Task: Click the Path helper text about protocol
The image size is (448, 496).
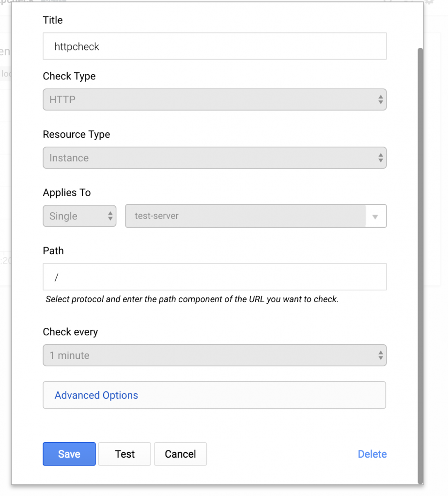Action: (x=192, y=299)
